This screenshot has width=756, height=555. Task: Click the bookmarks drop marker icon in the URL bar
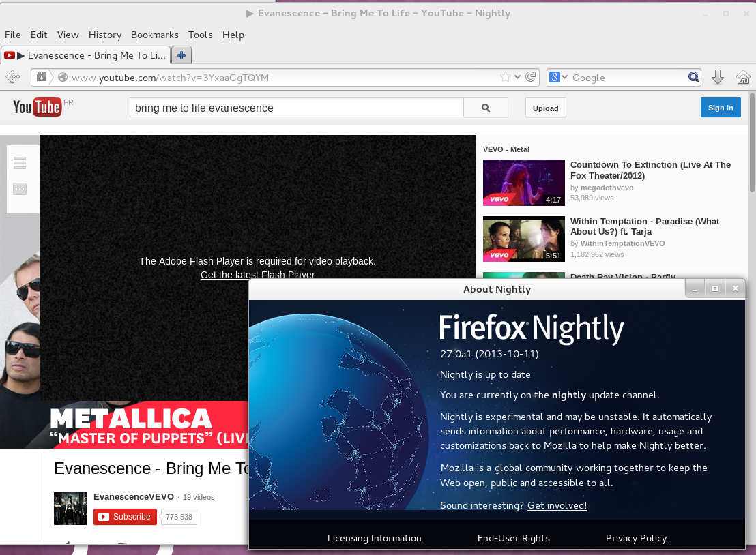point(42,77)
